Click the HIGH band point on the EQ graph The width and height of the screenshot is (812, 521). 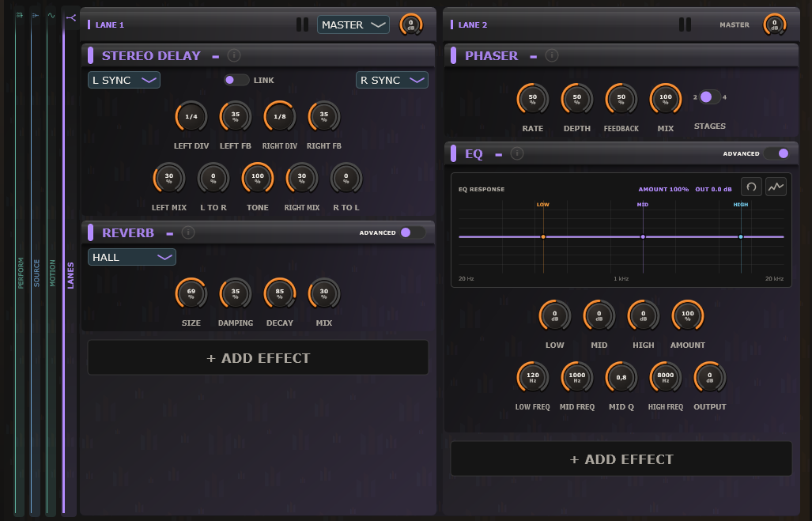click(x=741, y=236)
